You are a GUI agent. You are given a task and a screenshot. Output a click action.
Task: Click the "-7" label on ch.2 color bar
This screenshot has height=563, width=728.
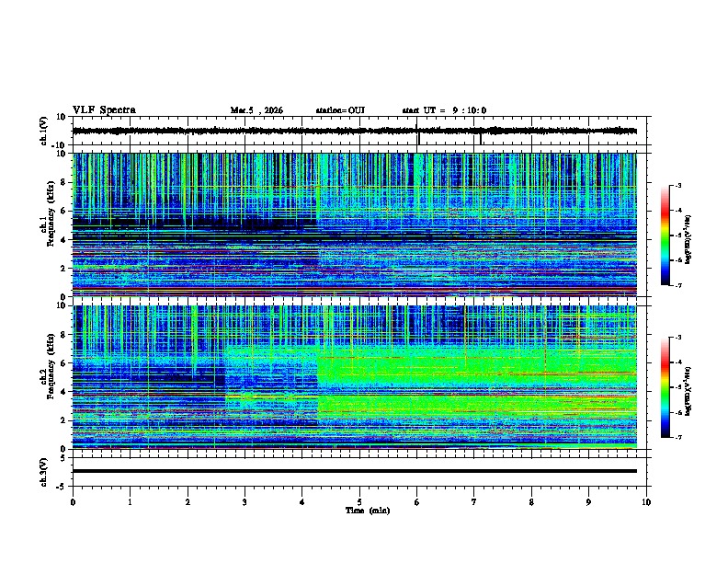[677, 438]
